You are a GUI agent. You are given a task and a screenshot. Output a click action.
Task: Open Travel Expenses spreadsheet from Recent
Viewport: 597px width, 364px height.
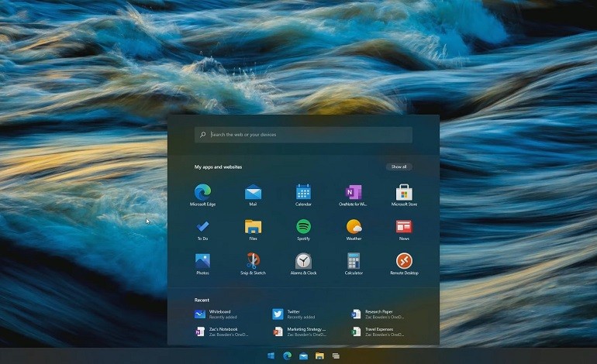pos(378,331)
